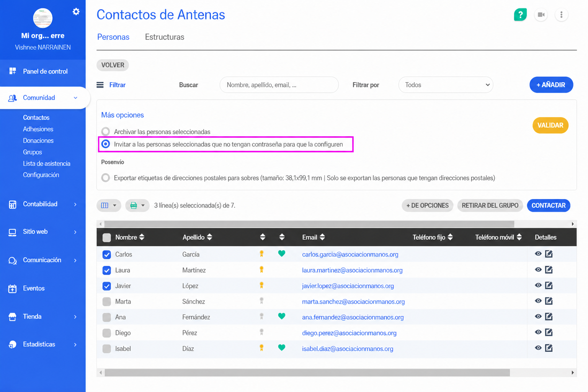
Task: Open the video camera tutorial icon
Action: [541, 15]
